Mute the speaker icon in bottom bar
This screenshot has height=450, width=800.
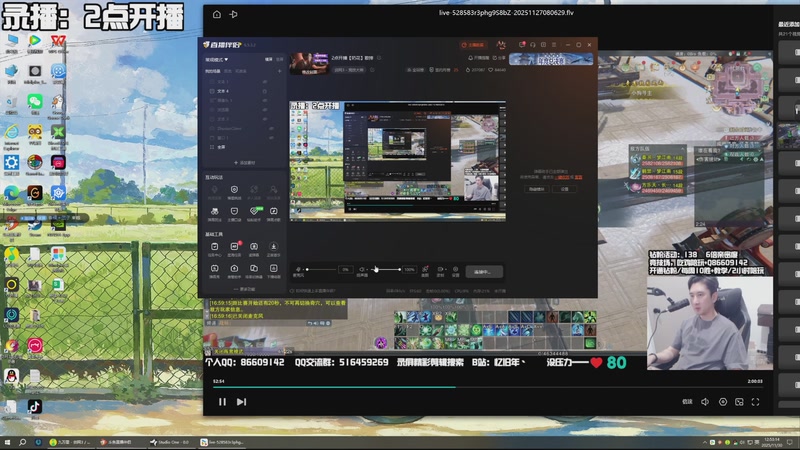click(x=361, y=269)
